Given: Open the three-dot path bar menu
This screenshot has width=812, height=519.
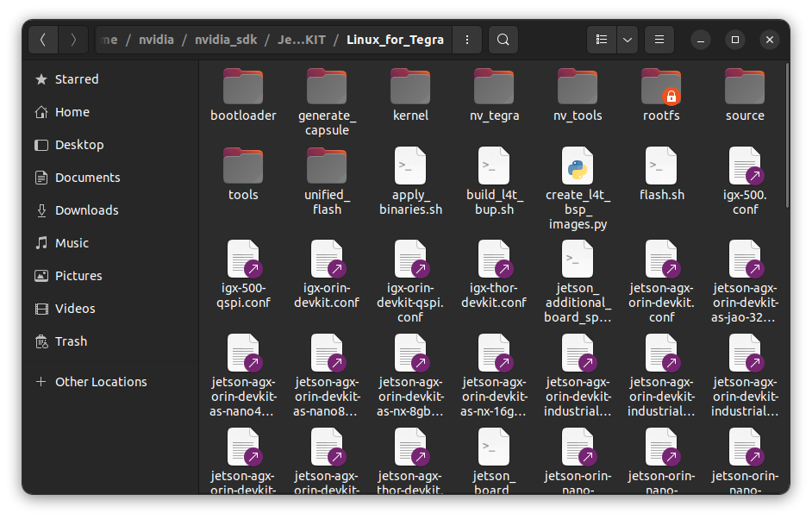Looking at the screenshot, I should [x=466, y=40].
